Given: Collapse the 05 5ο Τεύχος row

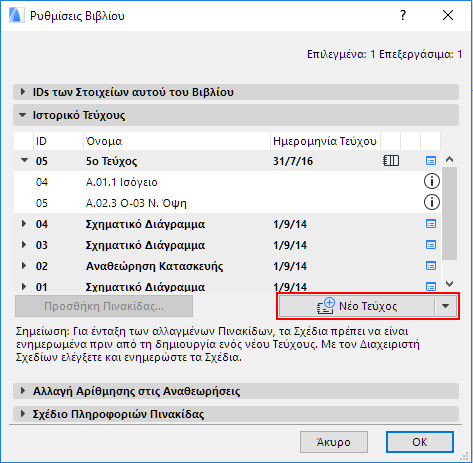Looking at the screenshot, I should [24, 160].
